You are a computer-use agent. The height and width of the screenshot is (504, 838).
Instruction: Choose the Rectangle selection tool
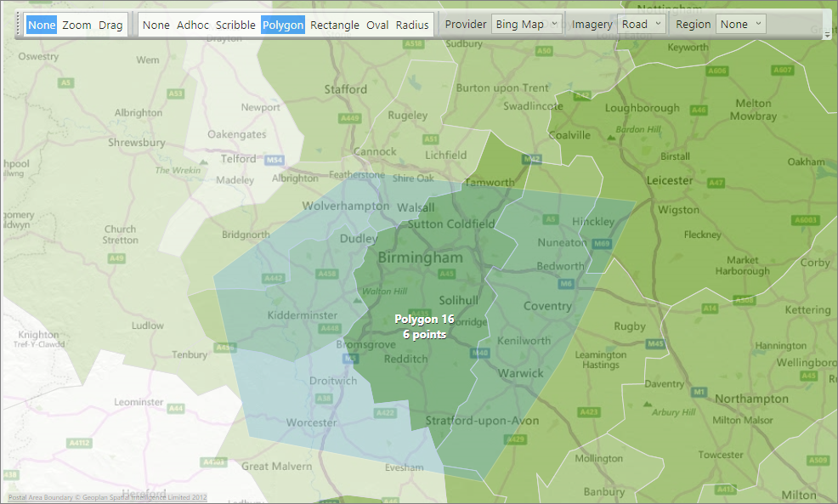pyautogui.click(x=335, y=25)
